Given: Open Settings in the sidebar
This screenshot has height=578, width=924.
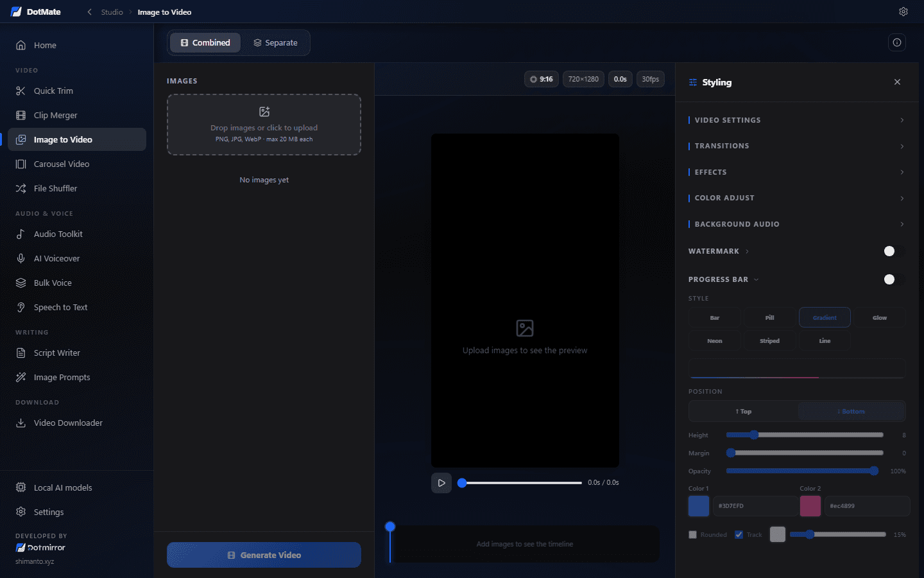Looking at the screenshot, I should click(x=77, y=512).
